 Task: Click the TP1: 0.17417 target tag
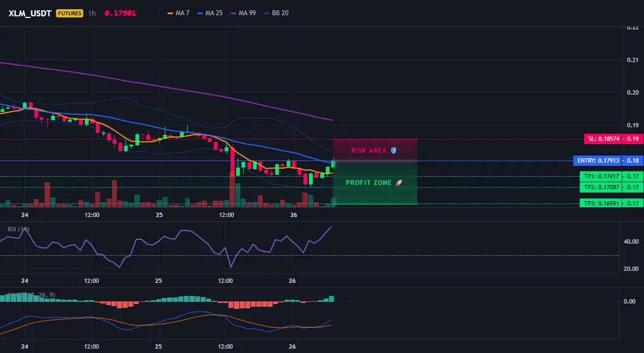pyautogui.click(x=601, y=176)
